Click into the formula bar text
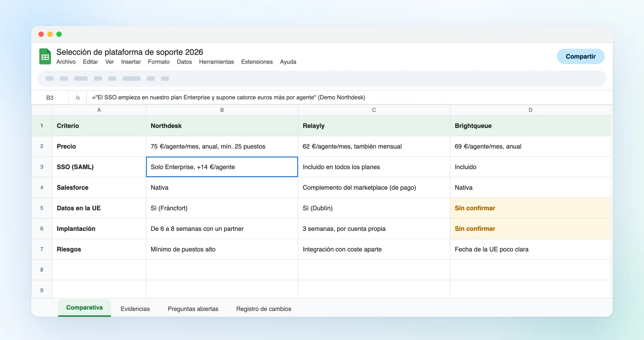 (x=229, y=98)
